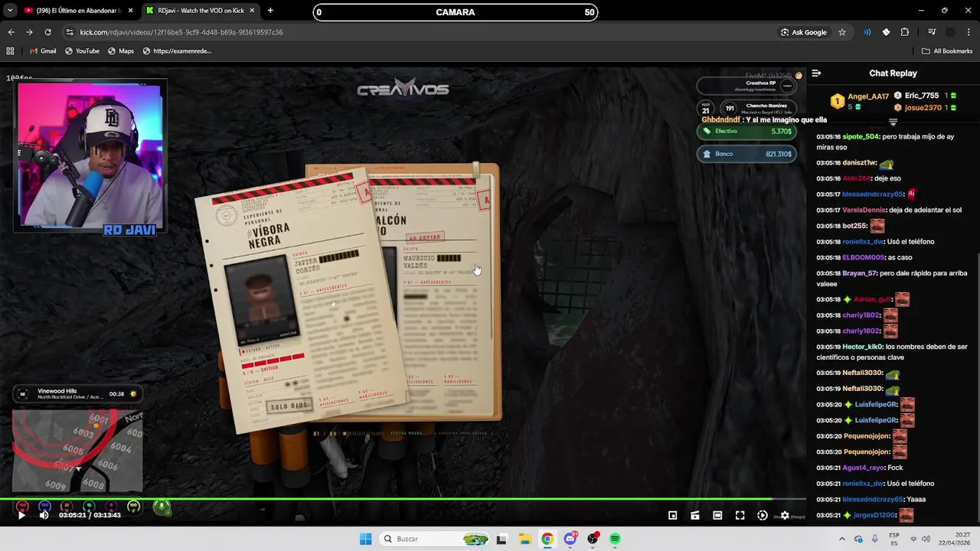
Task: Click the mini-player square icon in controls
Action: (672, 516)
